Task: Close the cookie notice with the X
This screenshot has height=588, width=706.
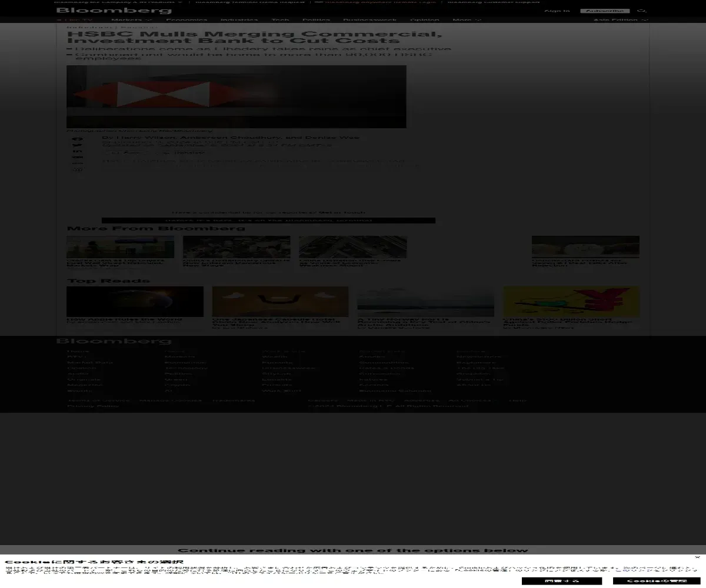Action: click(x=698, y=557)
